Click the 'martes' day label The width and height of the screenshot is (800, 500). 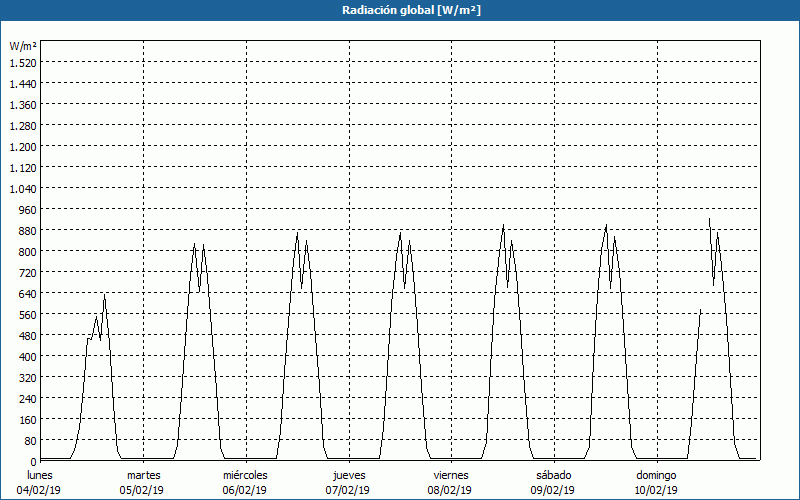pyautogui.click(x=143, y=475)
